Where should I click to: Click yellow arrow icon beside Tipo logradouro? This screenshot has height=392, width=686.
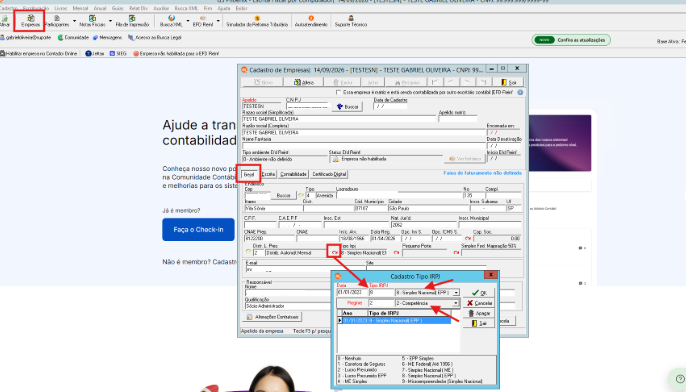click(x=301, y=195)
